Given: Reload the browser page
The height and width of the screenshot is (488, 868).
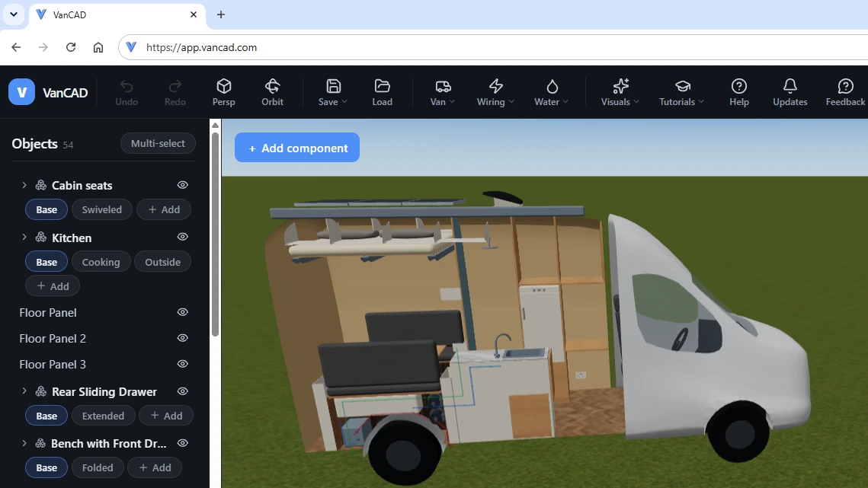Looking at the screenshot, I should pos(71,47).
